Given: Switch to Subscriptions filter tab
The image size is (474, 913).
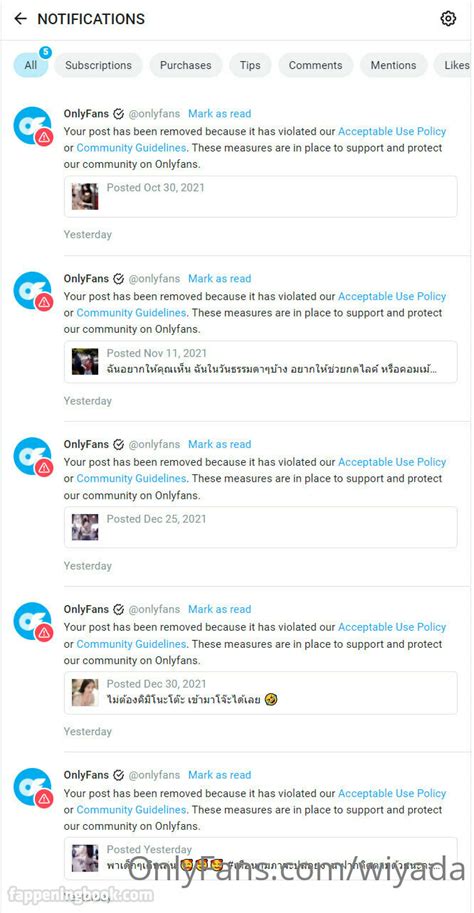Looking at the screenshot, I should coord(98,65).
